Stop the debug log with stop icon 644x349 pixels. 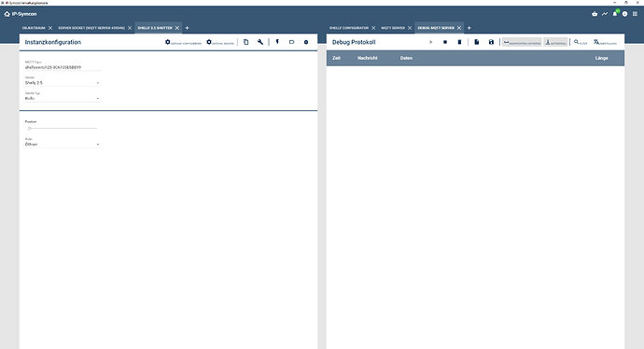click(445, 42)
